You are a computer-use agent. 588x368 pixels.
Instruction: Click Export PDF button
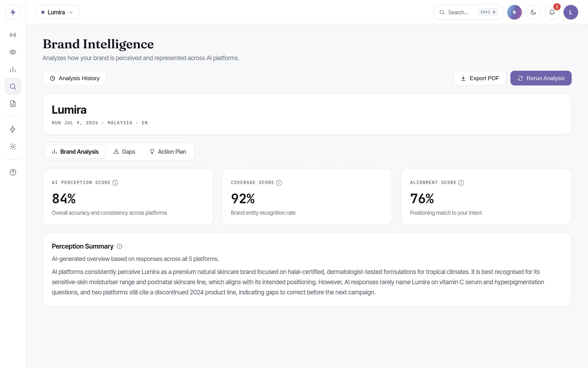coord(480,78)
